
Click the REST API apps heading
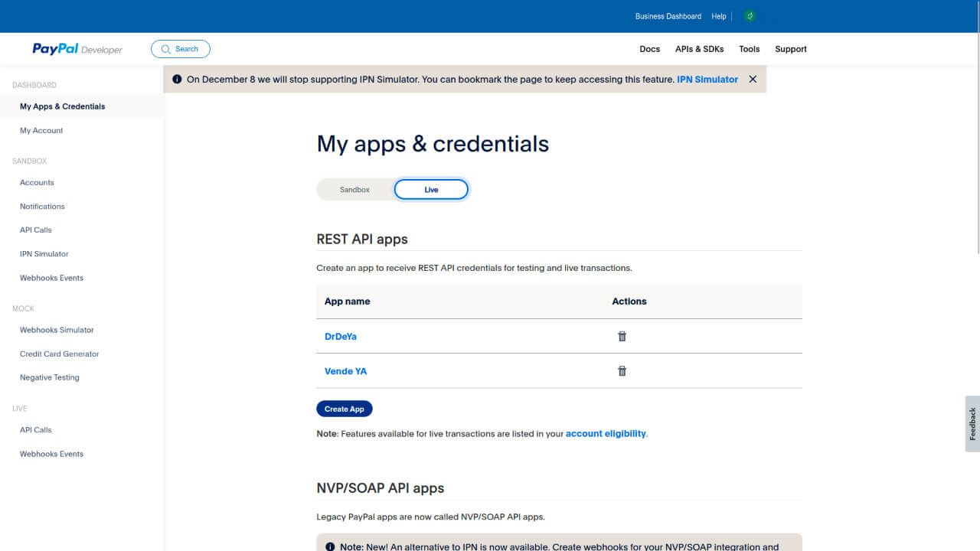pyautogui.click(x=362, y=239)
